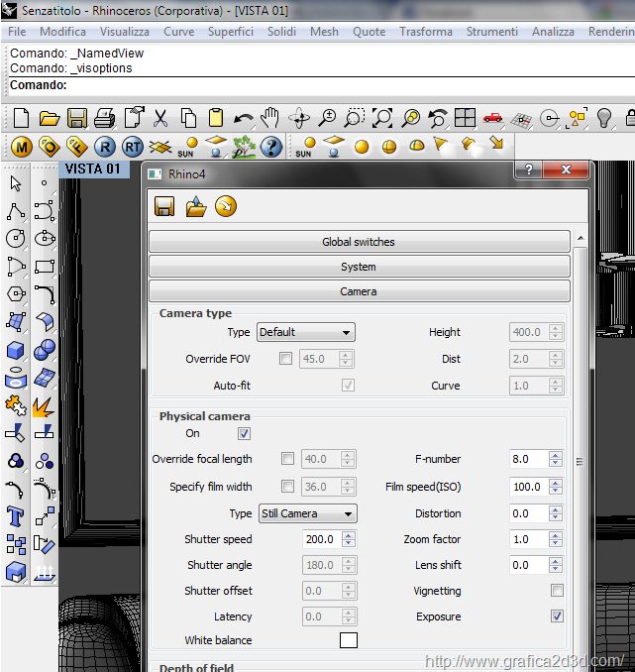Screen dimensions: 635x672
Task: Collapse the Camera rollout
Action: 359,291
